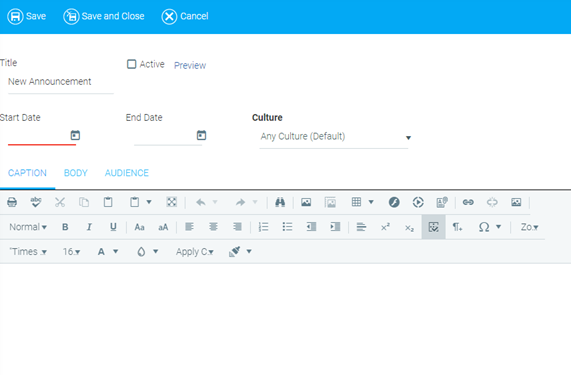Insert a horizontal rule
The image size is (571, 375).
point(361,227)
